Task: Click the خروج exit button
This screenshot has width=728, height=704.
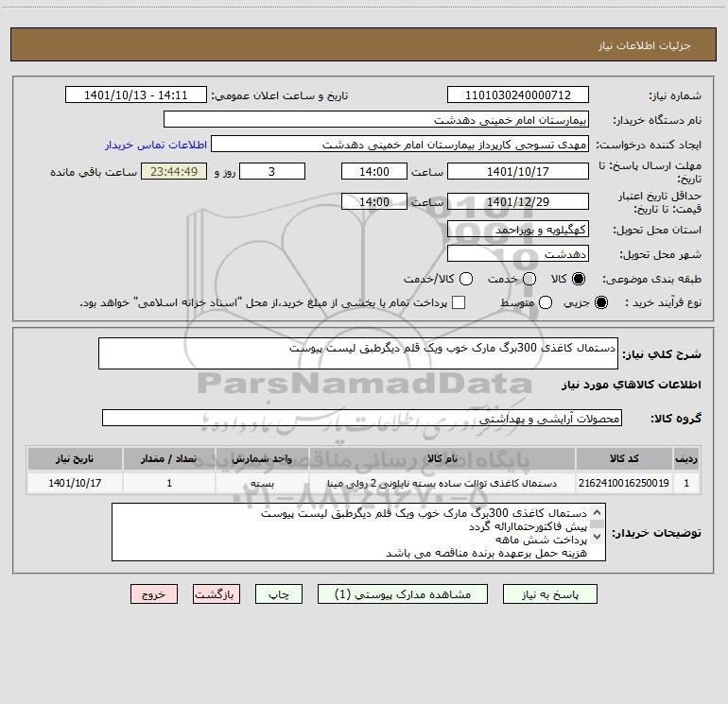Action: (154, 594)
